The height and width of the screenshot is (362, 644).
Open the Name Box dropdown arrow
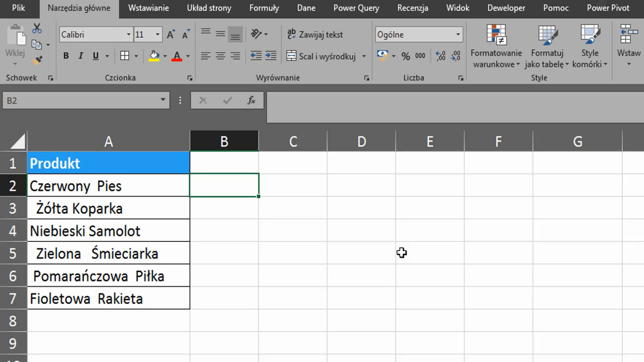(x=163, y=100)
